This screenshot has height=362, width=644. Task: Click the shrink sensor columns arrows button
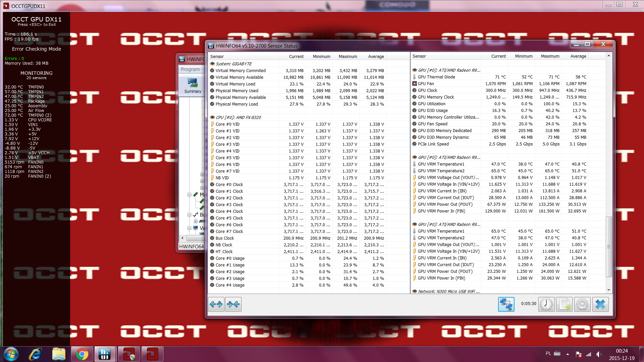(233, 304)
